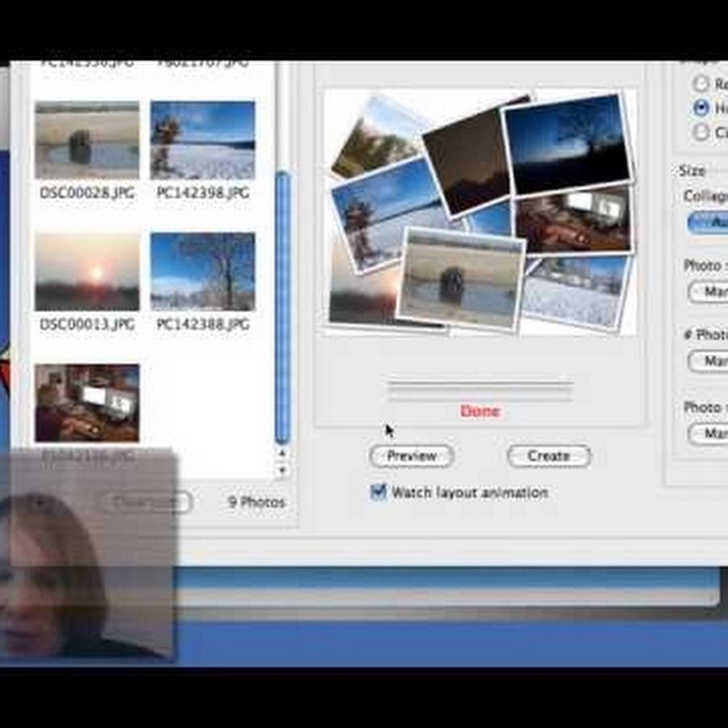Open the blue 'Au' collage size selector
Image resolution: width=728 pixels, height=728 pixels.
708,222
